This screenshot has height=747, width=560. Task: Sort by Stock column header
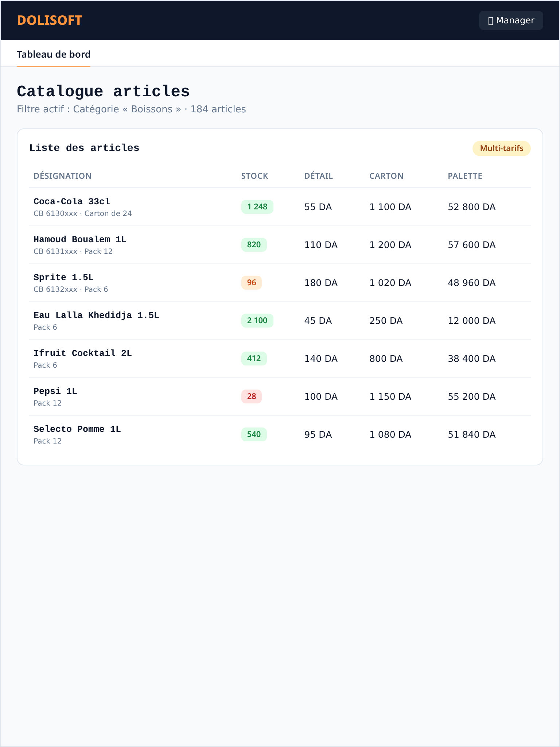tap(254, 176)
